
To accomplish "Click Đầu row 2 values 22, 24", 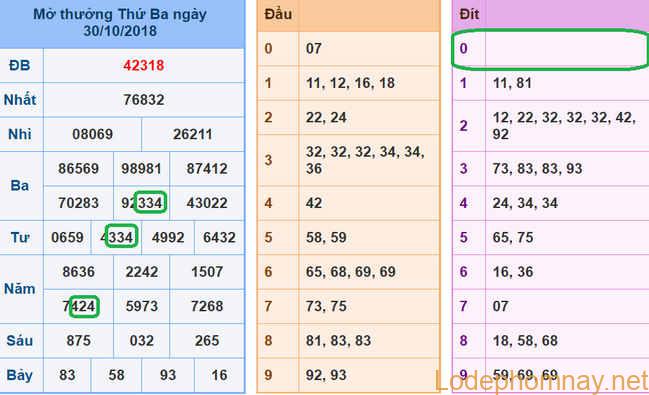I will [x=326, y=117].
